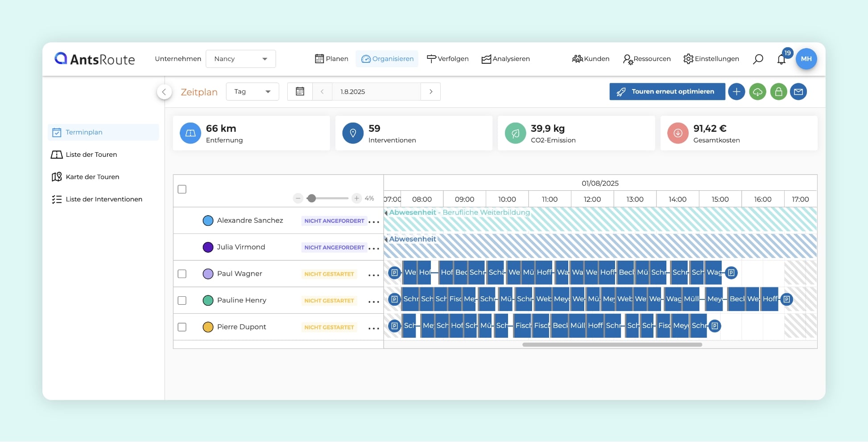Click the blue plus add button
Image resolution: width=868 pixels, height=442 pixels.
click(736, 92)
